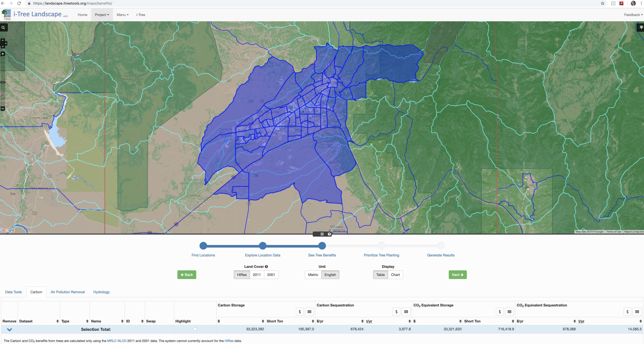The image size is (644, 344).
Task: Click the map zoom-out minus button
Action: point(3,108)
